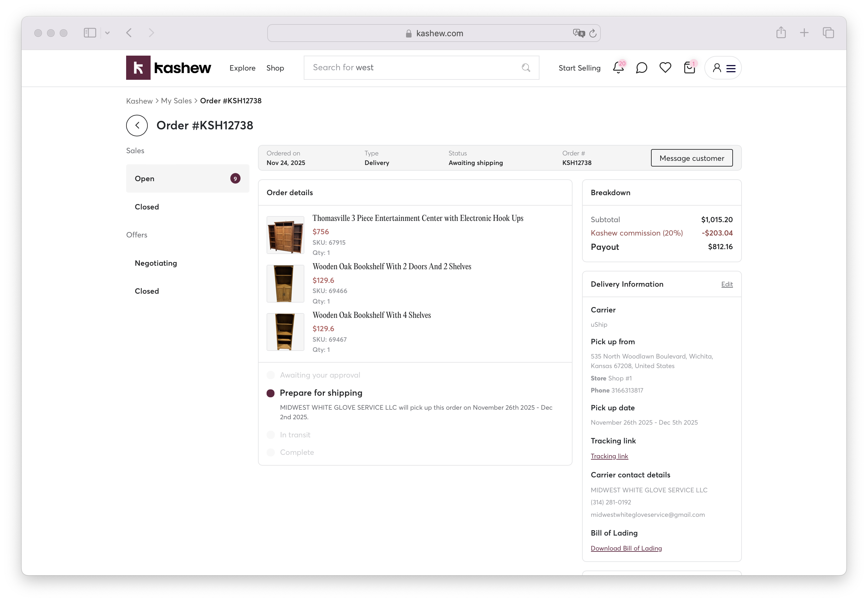Viewport: 868px width, 602px height.
Task: Click the Kashew logo
Action: tap(168, 67)
